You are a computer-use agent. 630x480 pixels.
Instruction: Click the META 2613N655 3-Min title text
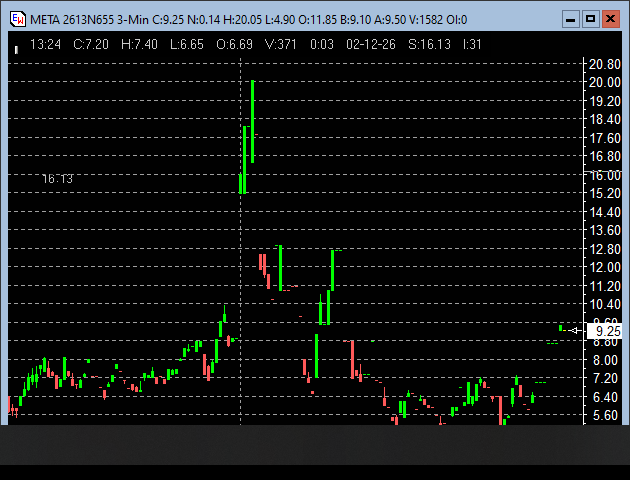coord(88,19)
